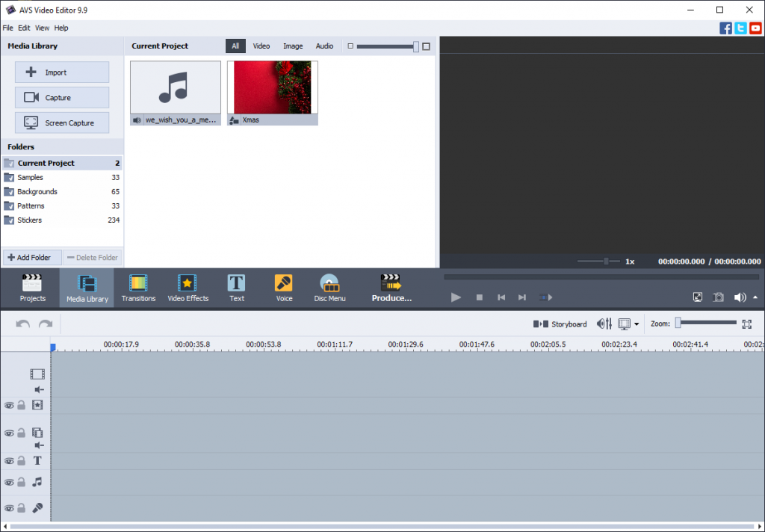Open the Voice recording panel

point(284,288)
